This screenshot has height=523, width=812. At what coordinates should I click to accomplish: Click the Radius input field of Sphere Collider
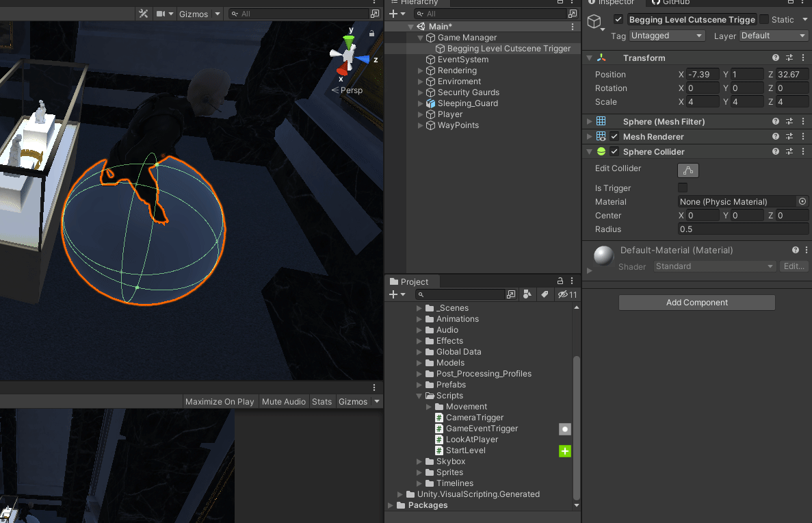click(x=742, y=229)
